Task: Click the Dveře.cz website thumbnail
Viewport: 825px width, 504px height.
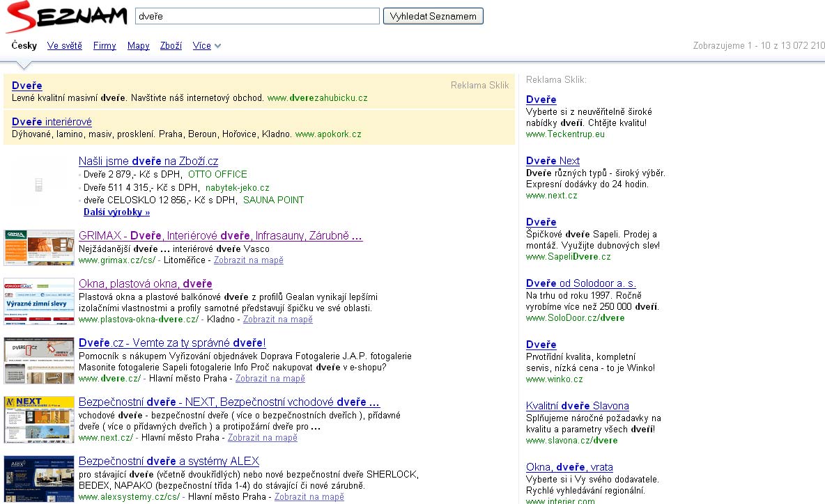Action: (x=39, y=361)
